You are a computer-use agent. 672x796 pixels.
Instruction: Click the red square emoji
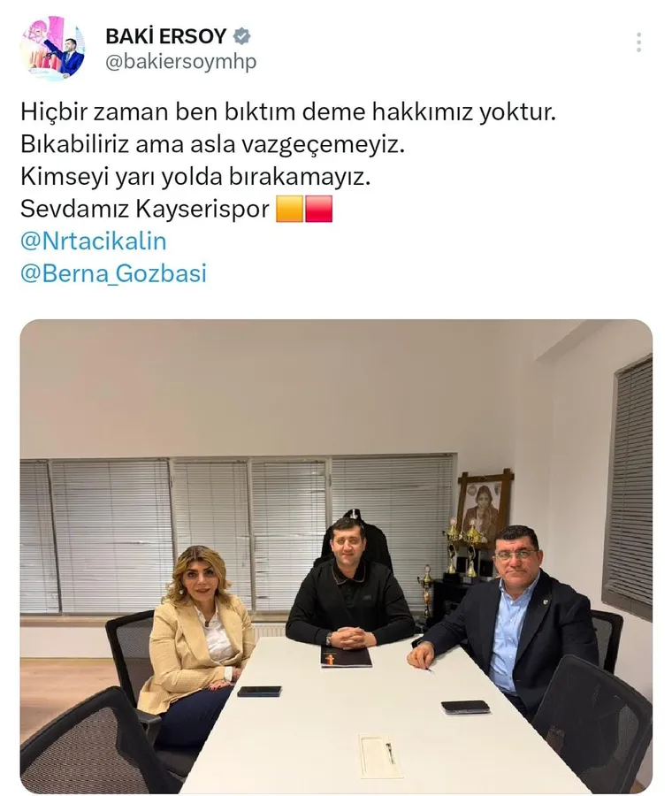[x=318, y=209]
